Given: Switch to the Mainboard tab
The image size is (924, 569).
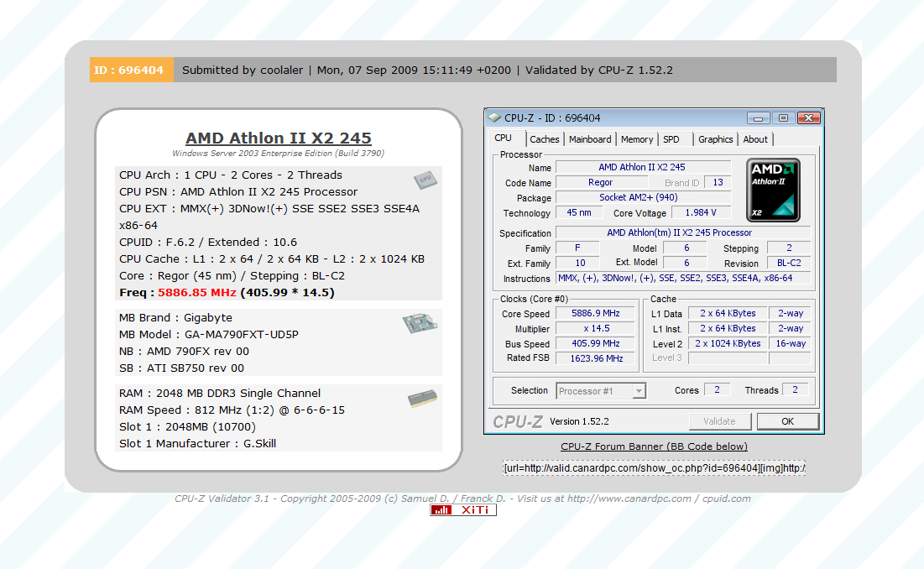Looking at the screenshot, I should (x=590, y=139).
